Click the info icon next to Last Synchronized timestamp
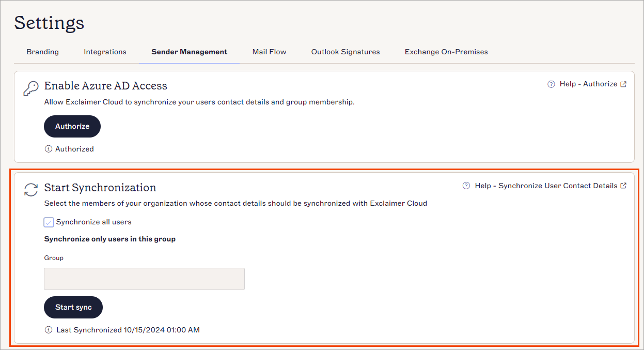Viewport: 644px width, 350px height. click(x=48, y=329)
